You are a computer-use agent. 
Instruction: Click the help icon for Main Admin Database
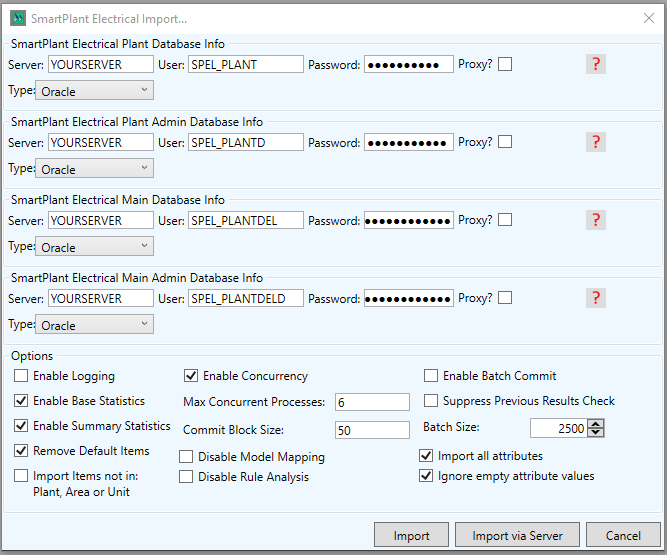pos(596,298)
